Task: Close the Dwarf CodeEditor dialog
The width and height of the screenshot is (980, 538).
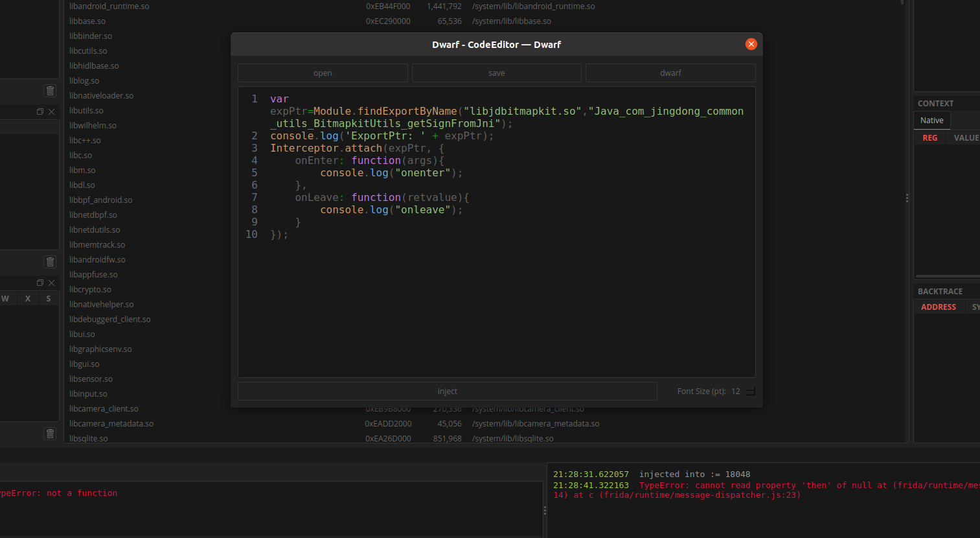Action: [751, 44]
